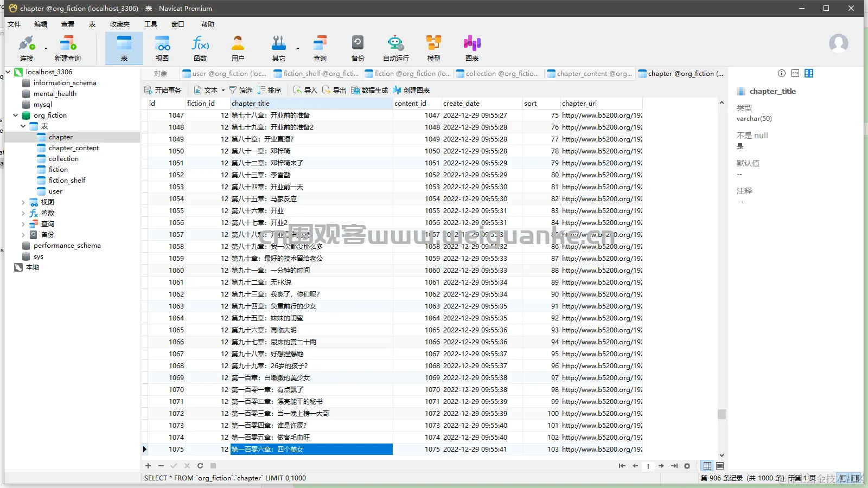Switch to the collection @org_fiction tab

tap(497, 73)
